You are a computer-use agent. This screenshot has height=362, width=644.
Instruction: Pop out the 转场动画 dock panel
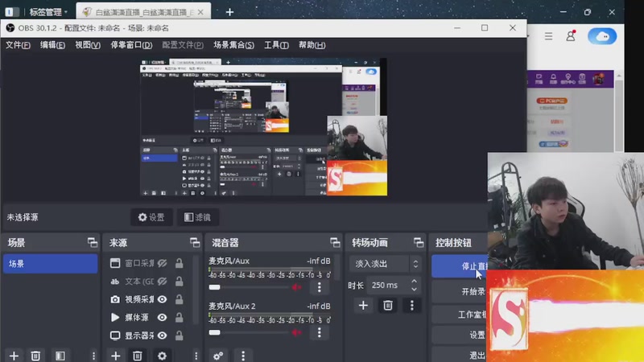point(419,243)
